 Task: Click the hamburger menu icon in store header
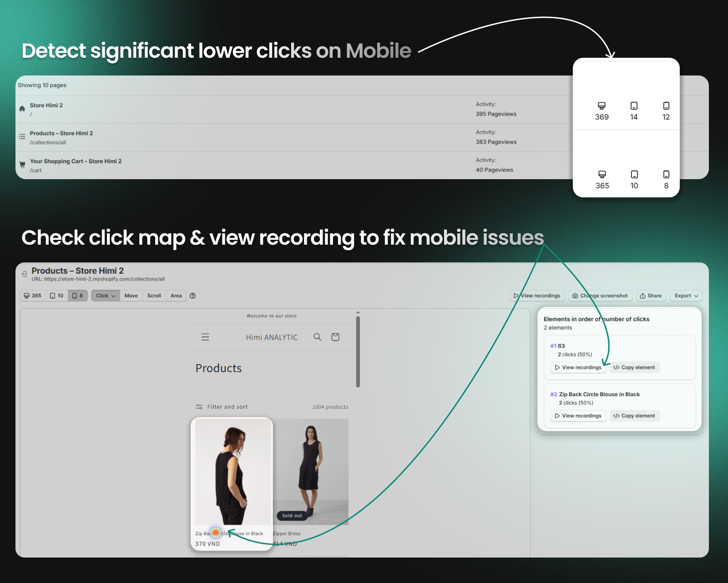click(205, 337)
